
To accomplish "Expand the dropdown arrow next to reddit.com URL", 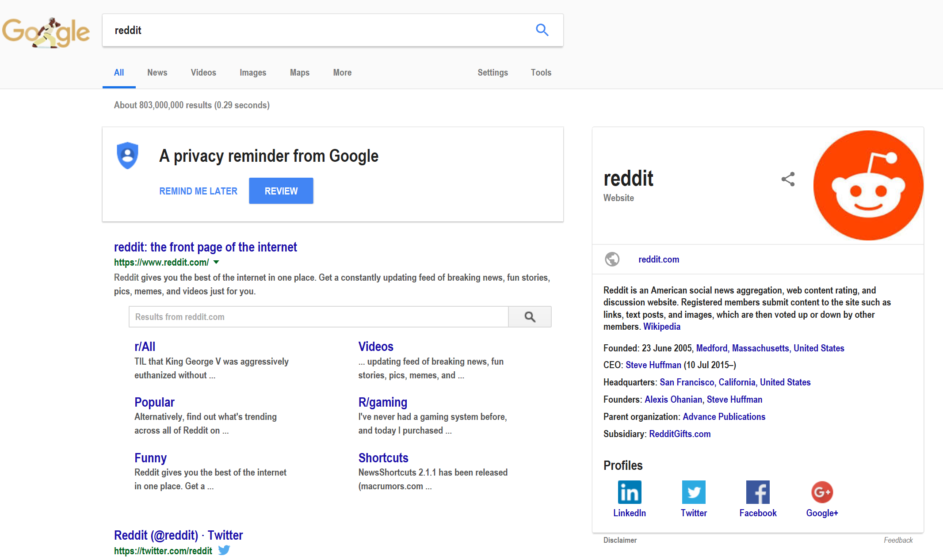I will [216, 262].
